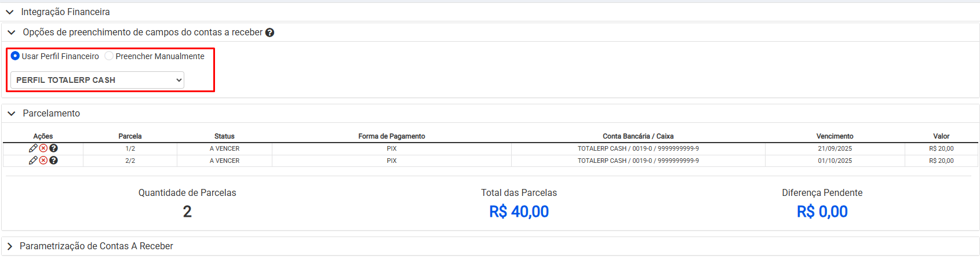Click the Vencimento column header
The image size is (980, 262).
[835, 136]
